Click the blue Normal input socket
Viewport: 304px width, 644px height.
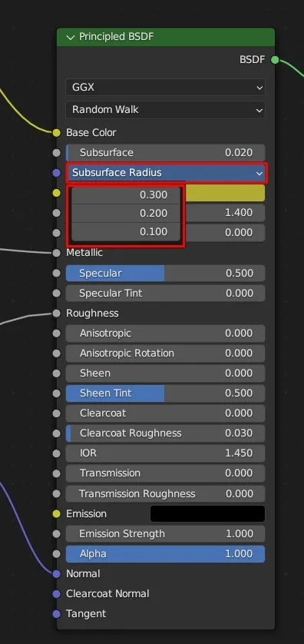57,574
